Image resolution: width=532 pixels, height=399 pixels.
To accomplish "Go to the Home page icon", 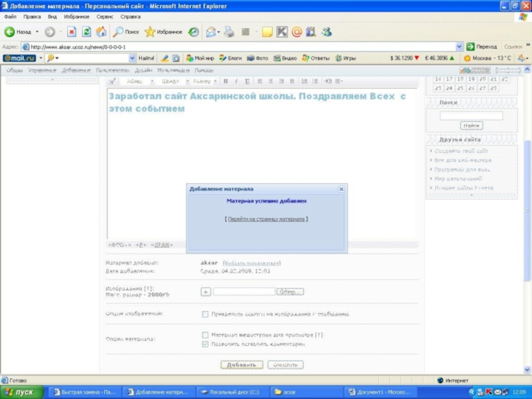I will pyautogui.click(x=101, y=31).
